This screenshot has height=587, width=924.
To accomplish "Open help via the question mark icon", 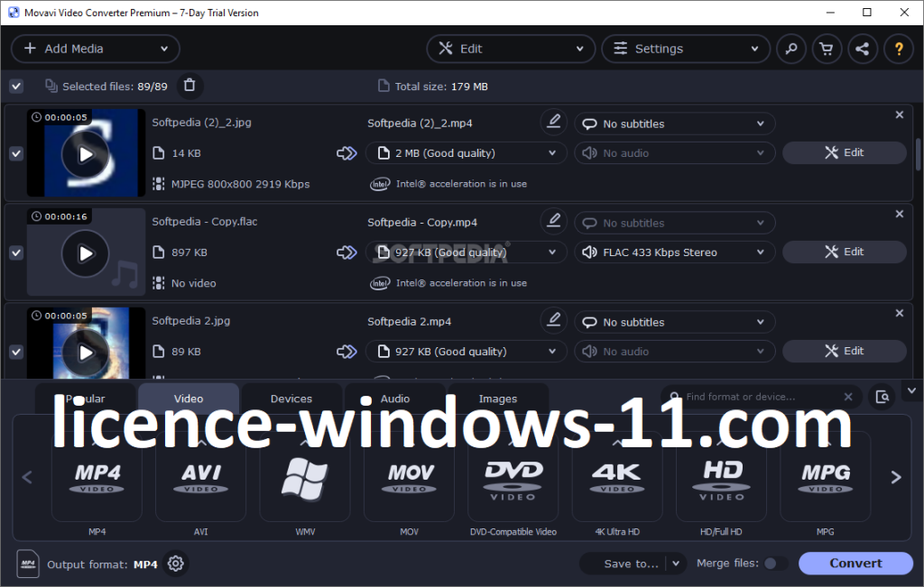I will [898, 49].
